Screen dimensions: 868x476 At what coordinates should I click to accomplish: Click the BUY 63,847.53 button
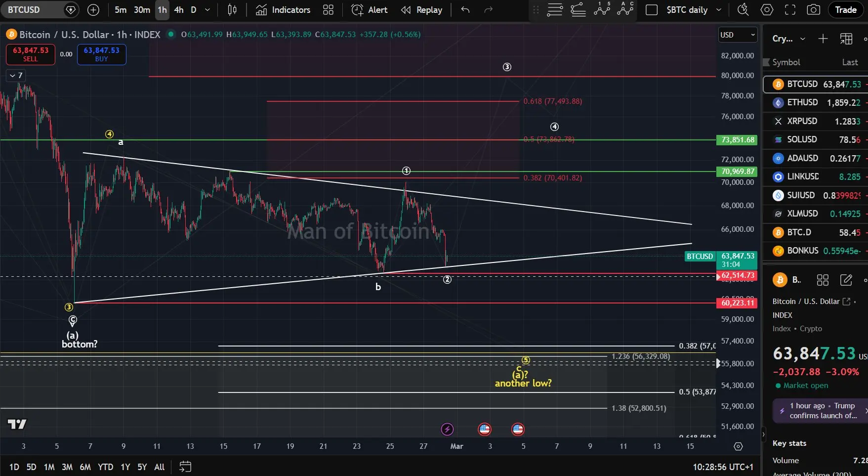point(102,54)
